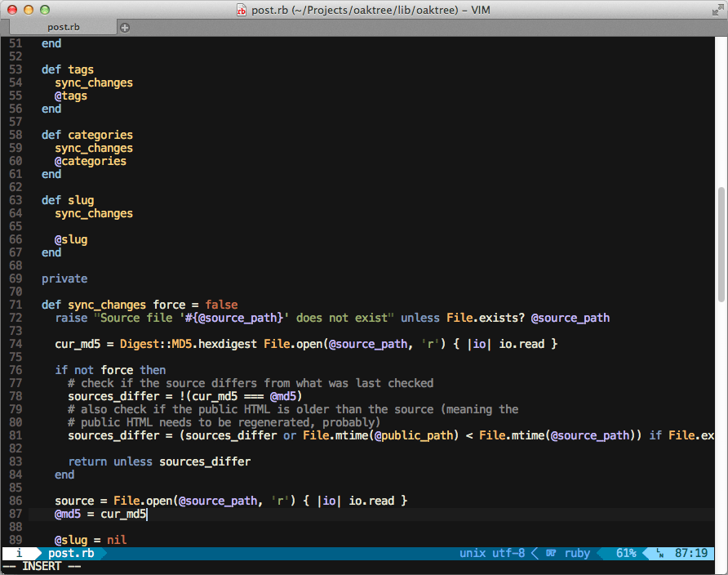This screenshot has width=728, height=575.
Task: Click the vertical scrollbar thumb
Action: (x=721, y=244)
